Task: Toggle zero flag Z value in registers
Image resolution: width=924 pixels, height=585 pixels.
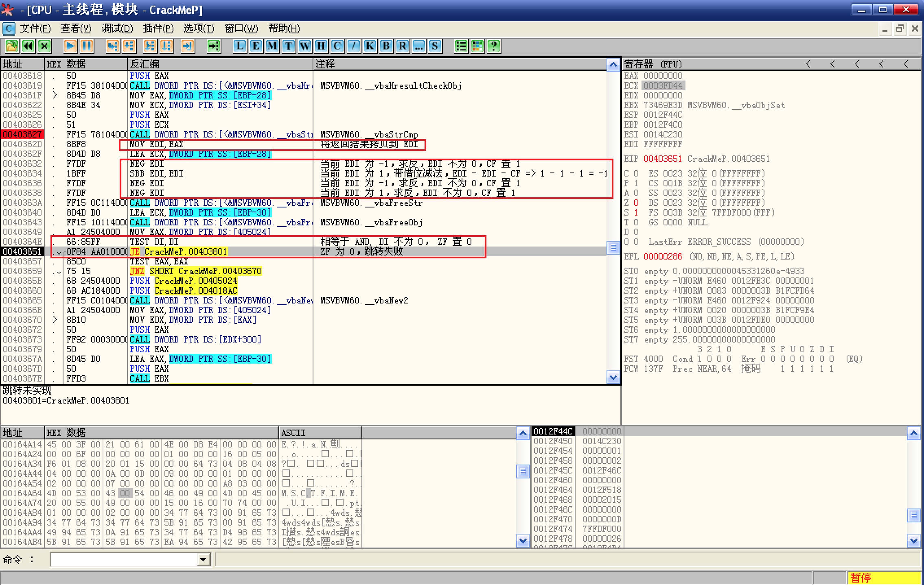Action: pyautogui.click(x=636, y=203)
